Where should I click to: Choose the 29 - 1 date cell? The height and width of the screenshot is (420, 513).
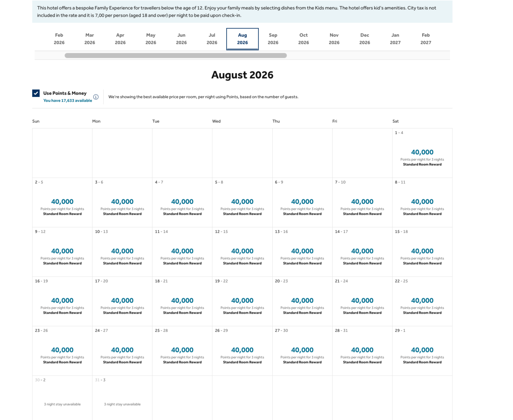click(x=422, y=351)
